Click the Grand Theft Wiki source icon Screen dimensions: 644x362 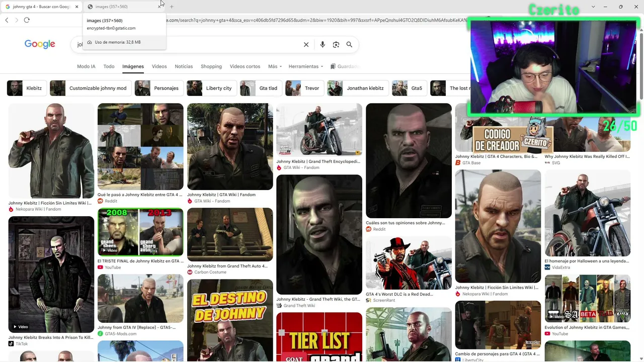279,306
